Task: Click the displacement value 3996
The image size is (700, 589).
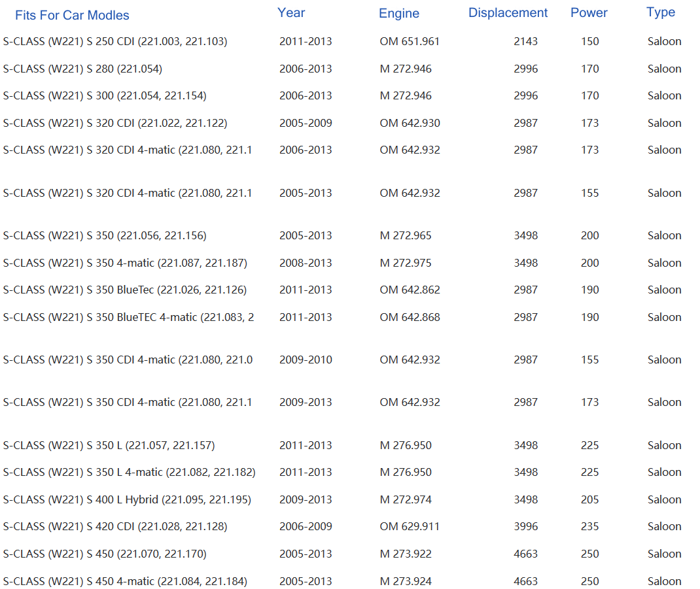Action: 525,526
